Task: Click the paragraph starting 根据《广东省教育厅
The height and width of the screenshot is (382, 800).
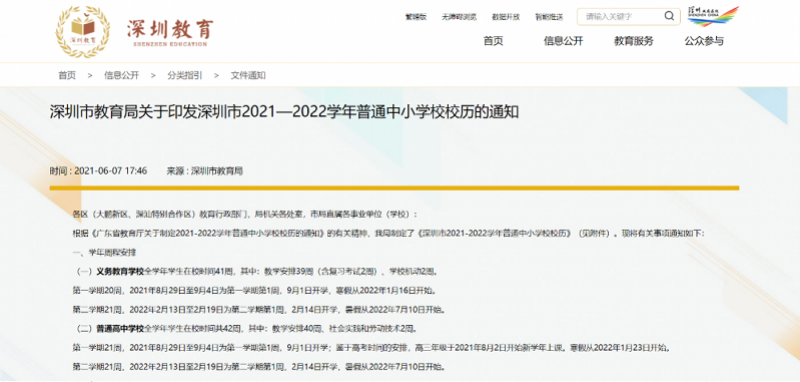Action: 389,234
